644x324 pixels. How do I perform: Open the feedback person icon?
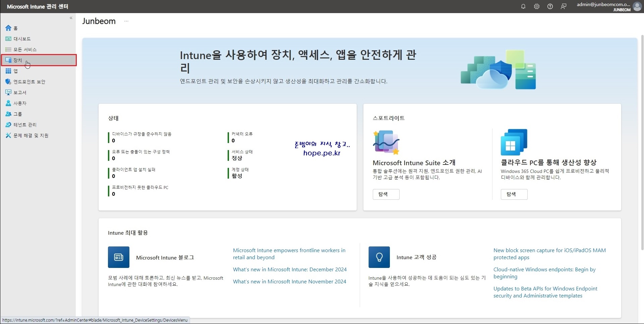(x=564, y=6)
